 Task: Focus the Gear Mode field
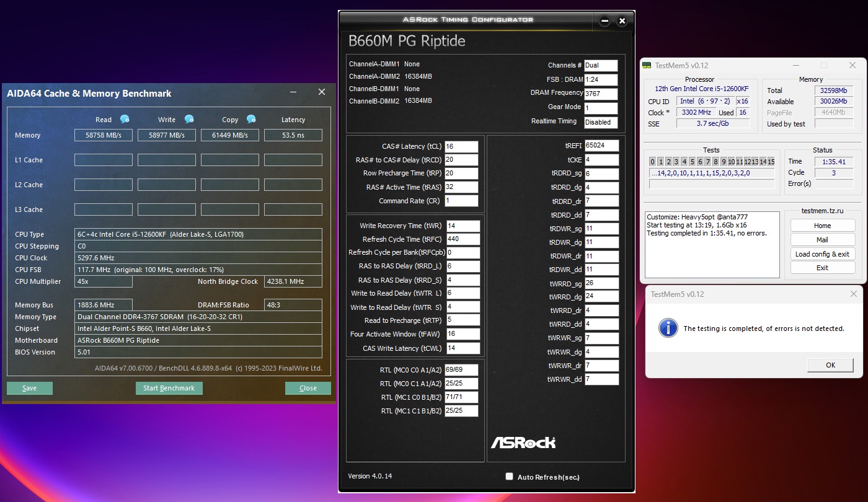[x=601, y=108]
